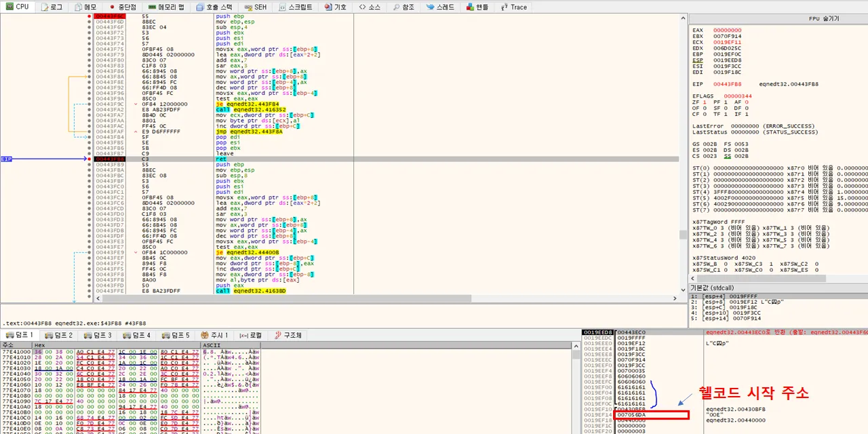The width and height of the screenshot is (868, 434).
Task: Select the 덤프 2 tab
Action: tap(59, 335)
